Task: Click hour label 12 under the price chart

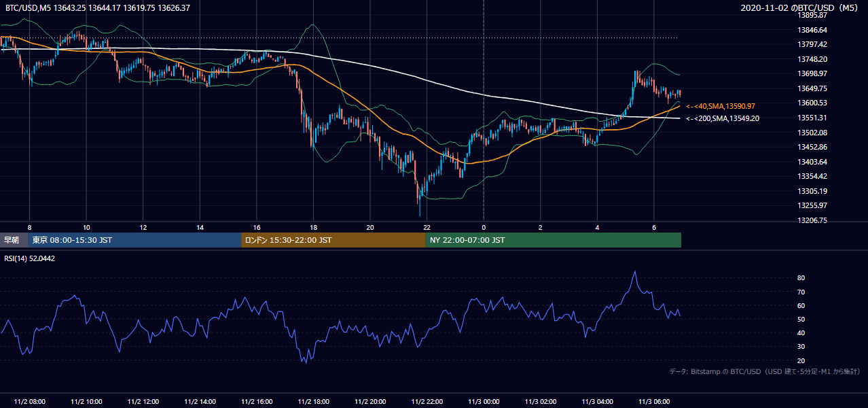Action: [x=143, y=227]
